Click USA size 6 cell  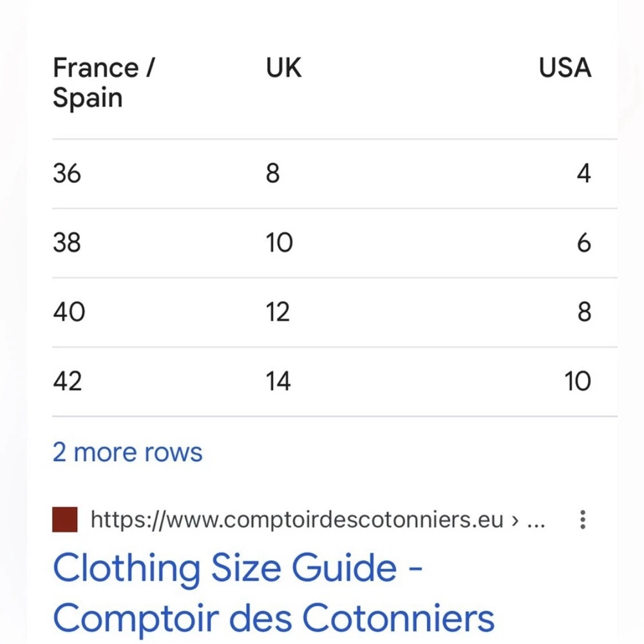pos(583,243)
